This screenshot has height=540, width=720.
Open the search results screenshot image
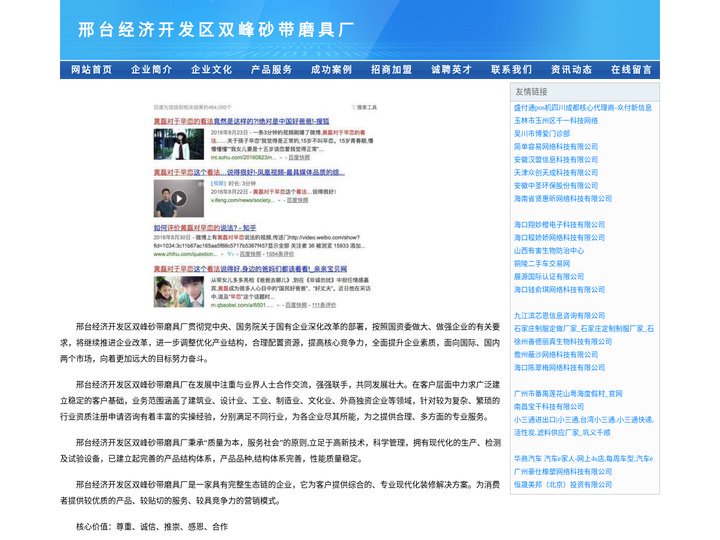point(265,205)
